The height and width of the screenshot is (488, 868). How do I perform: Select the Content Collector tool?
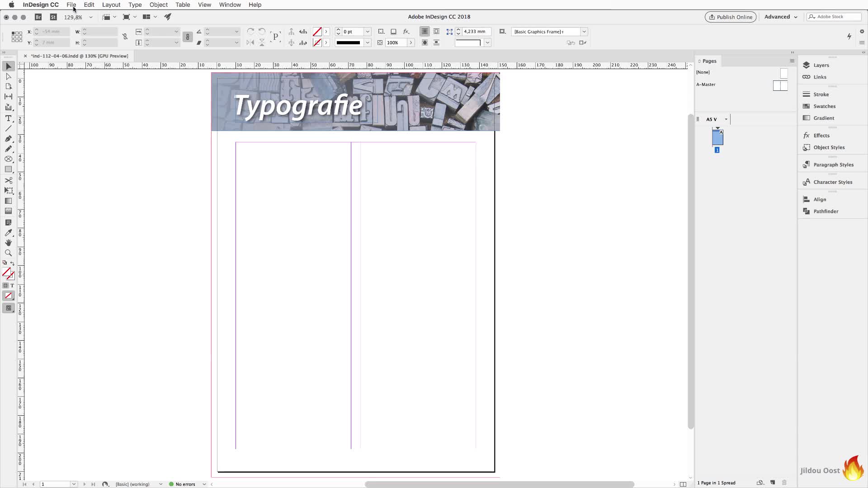tap(8, 107)
